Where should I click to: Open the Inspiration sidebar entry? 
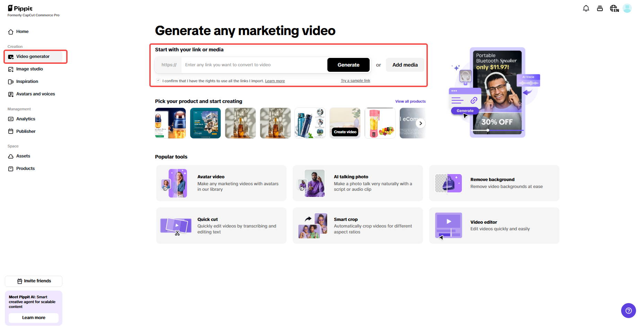click(x=27, y=81)
